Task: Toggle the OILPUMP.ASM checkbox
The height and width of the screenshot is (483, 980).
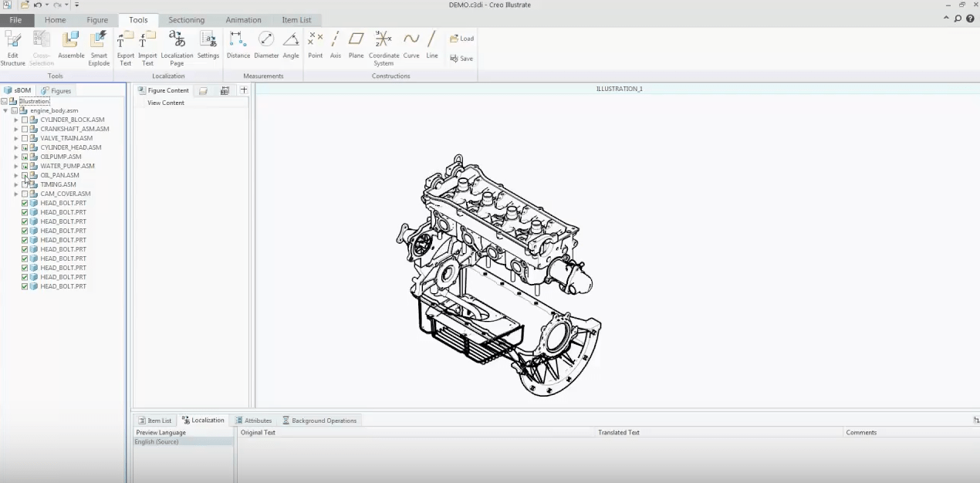Action: pos(24,157)
